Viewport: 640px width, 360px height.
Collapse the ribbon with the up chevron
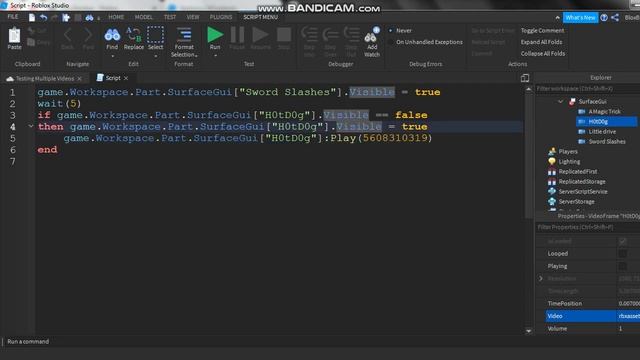pyautogui.click(x=558, y=18)
